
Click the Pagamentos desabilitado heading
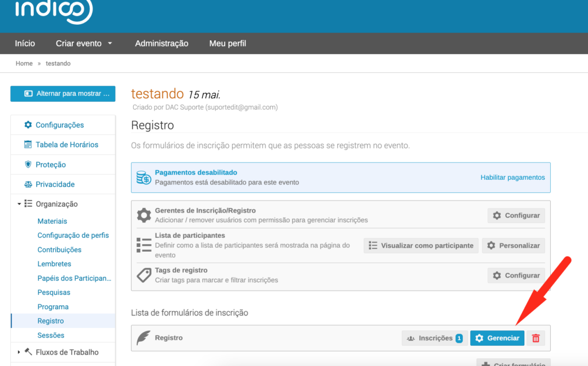coord(196,172)
